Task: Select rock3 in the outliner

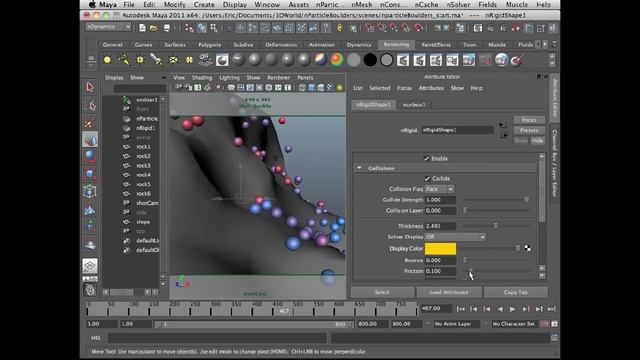Action: pyautogui.click(x=143, y=165)
